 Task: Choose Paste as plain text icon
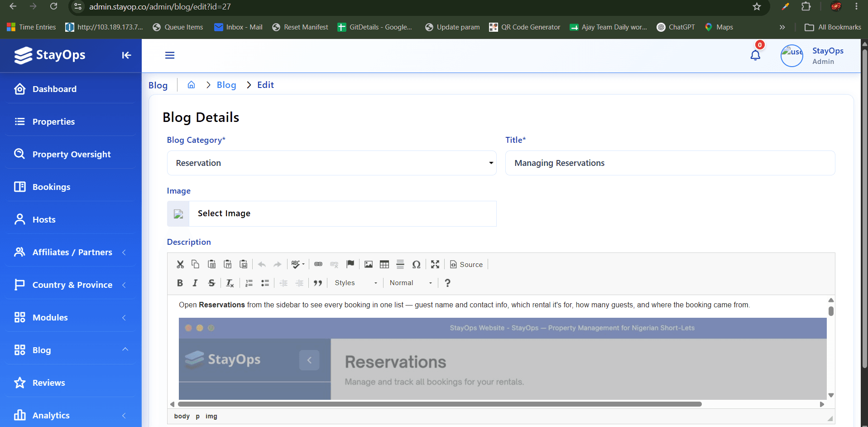(228, 264)
